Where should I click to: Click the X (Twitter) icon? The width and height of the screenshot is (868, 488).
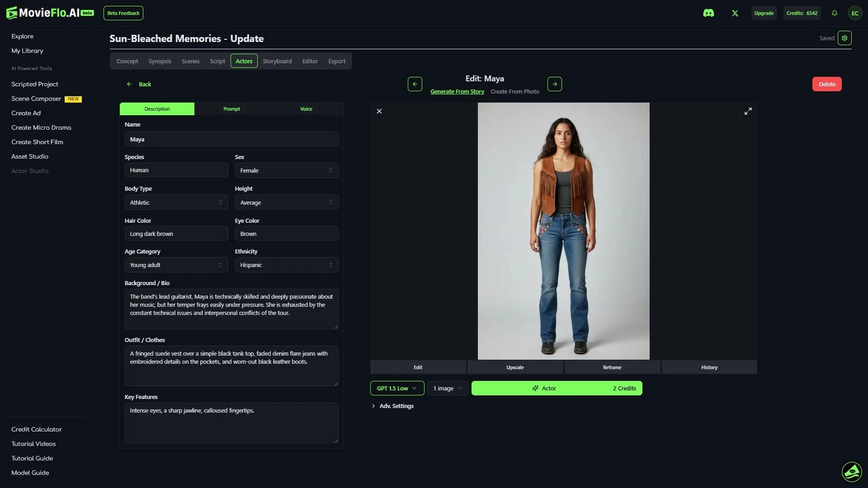click(x=735, y=13)
